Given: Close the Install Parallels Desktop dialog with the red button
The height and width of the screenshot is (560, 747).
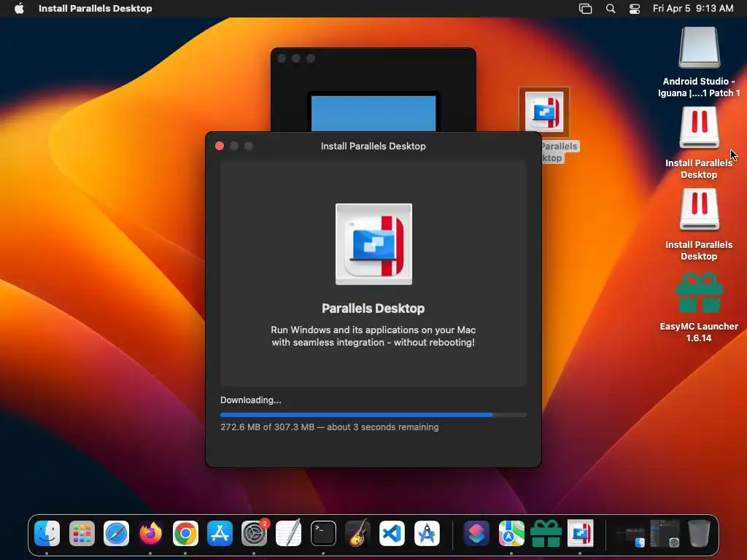Looking at the screenshot, I should pyautogui.click(x=220, y=146).
